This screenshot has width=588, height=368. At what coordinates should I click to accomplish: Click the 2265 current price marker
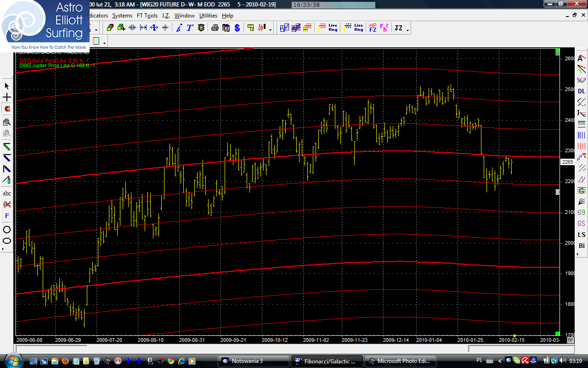coord(567,162)
